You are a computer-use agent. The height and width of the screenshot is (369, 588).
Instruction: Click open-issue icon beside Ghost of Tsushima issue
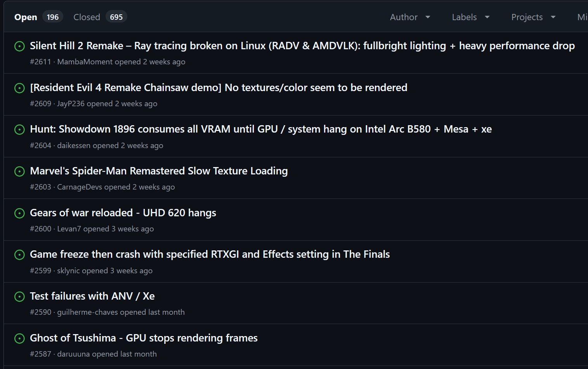pyautogui.click(x=19, y=338)
